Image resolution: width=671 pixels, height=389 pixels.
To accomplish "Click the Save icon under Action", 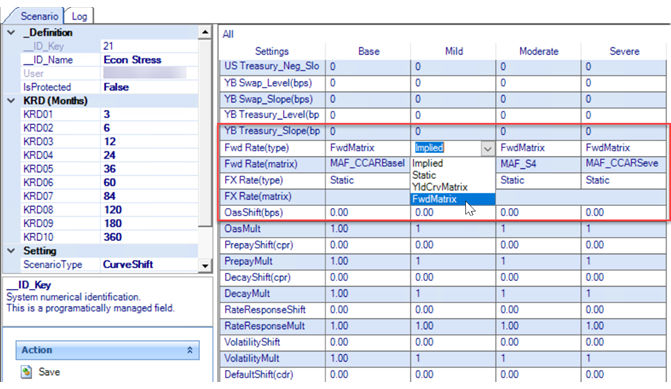I will click(27, 371).
